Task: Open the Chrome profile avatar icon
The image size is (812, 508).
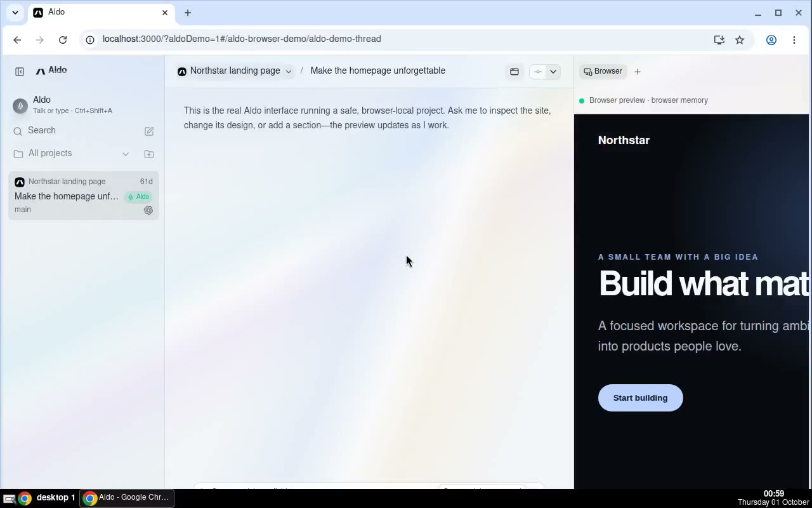Action: 771,39
